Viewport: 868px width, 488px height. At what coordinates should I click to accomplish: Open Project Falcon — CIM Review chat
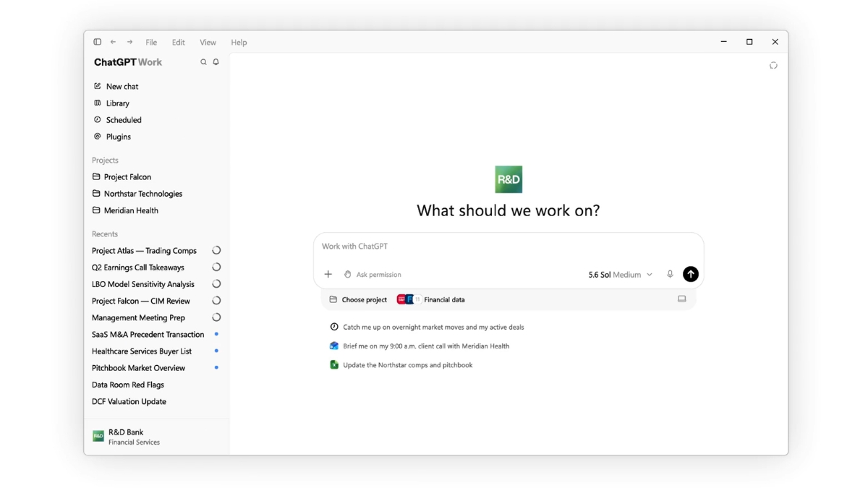141,301
